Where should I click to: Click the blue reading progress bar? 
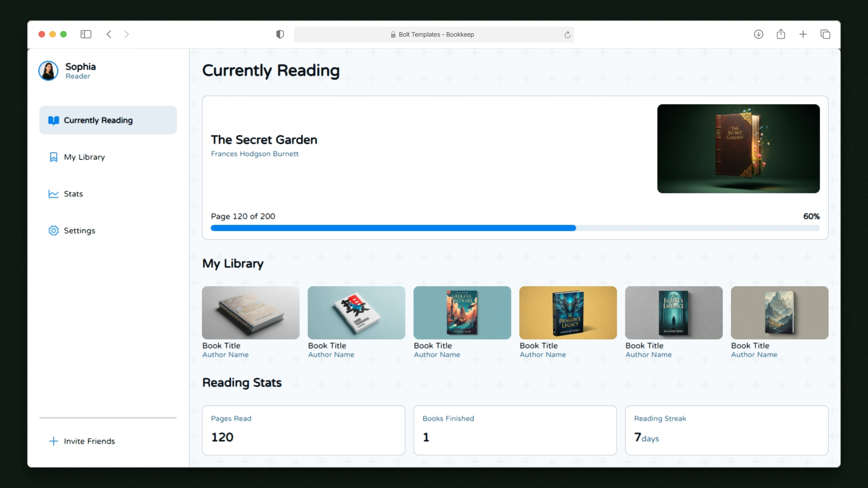[x=393, y=228]
